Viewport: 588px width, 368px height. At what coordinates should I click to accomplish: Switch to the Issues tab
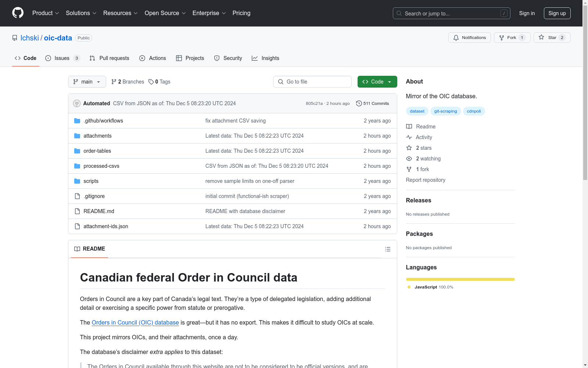(x=62, y=58)
